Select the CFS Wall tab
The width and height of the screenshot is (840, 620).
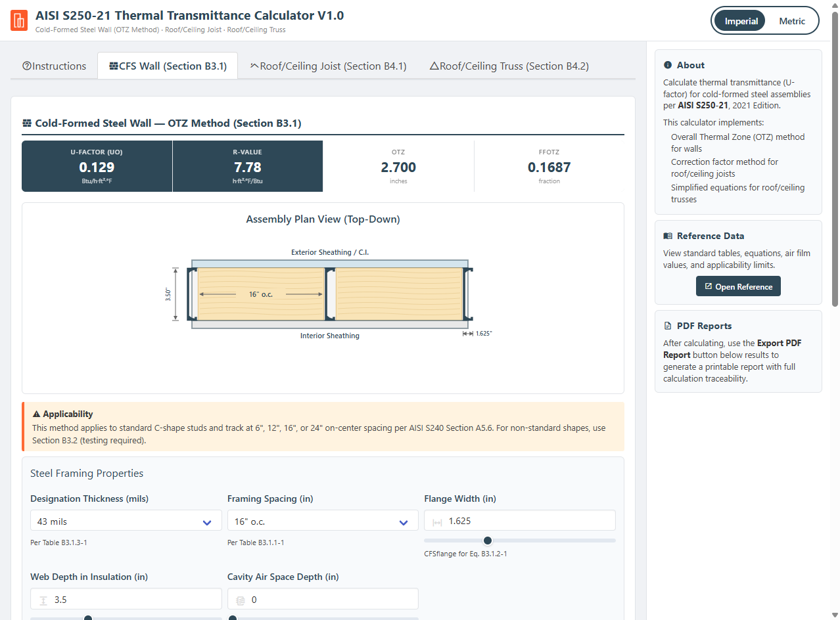click(168, 66)
